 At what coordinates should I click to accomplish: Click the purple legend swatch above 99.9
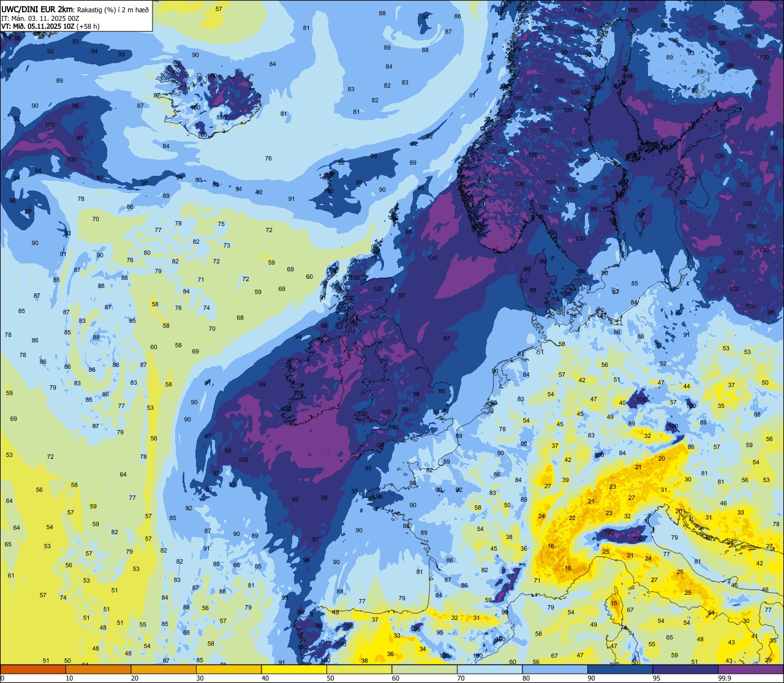click(750, 670)
